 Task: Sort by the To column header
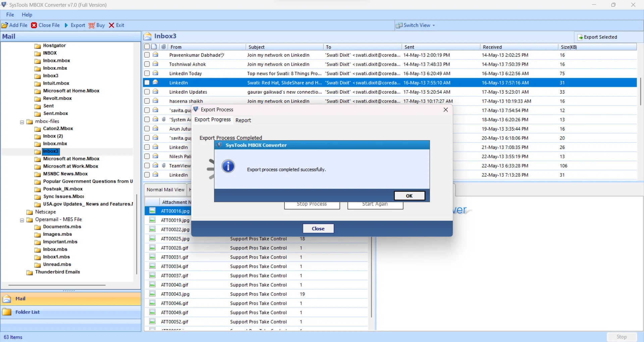[362, 47]
